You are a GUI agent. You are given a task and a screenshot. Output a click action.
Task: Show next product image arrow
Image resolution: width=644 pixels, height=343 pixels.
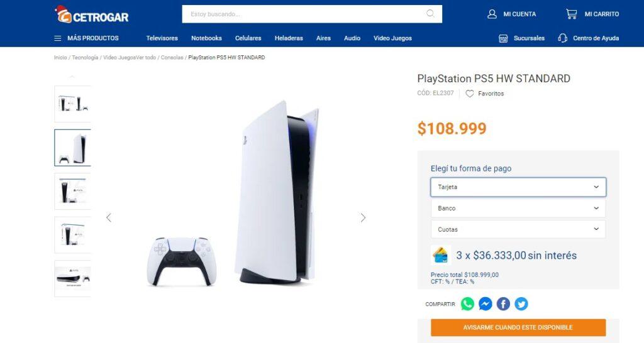tap(363, 218)
